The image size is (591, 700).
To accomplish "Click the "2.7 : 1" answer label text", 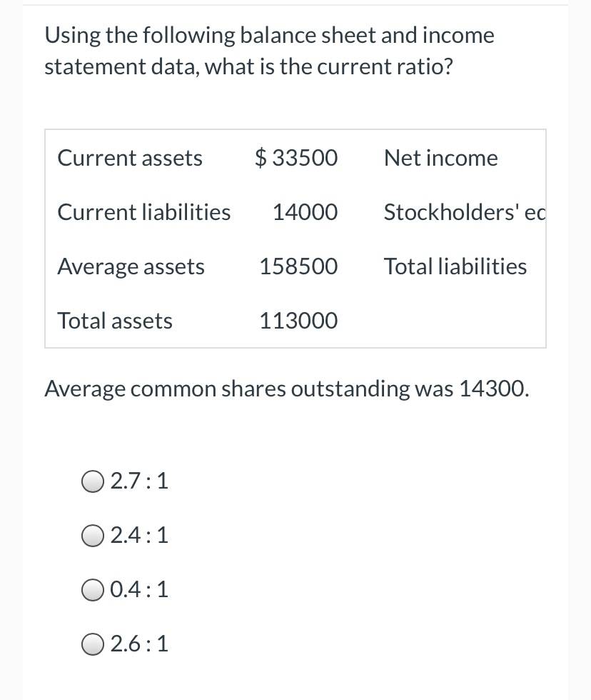I will (x=139, y=481).
